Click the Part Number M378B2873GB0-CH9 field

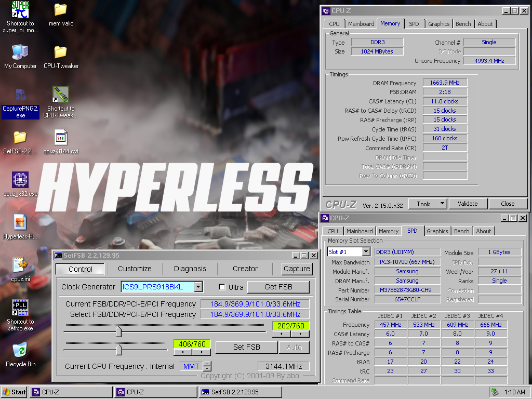407,290
